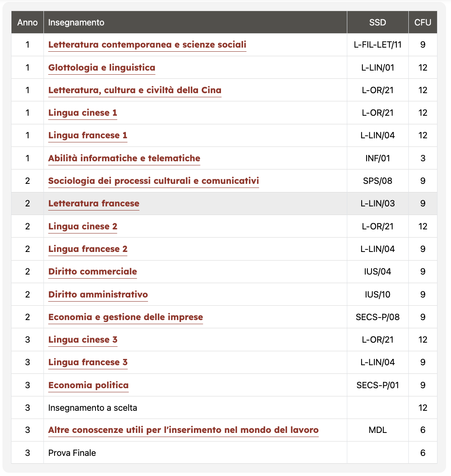Open the Glottologia e linguistica course

102,68
